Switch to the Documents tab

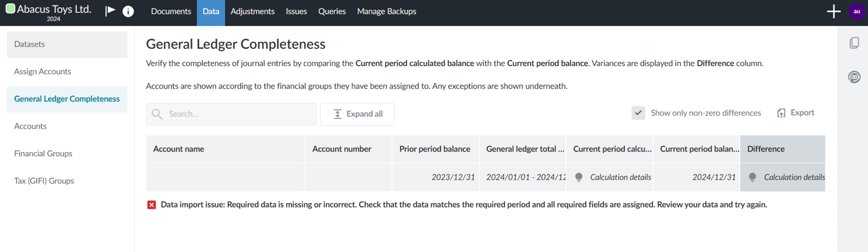click(x=171, y=11)
